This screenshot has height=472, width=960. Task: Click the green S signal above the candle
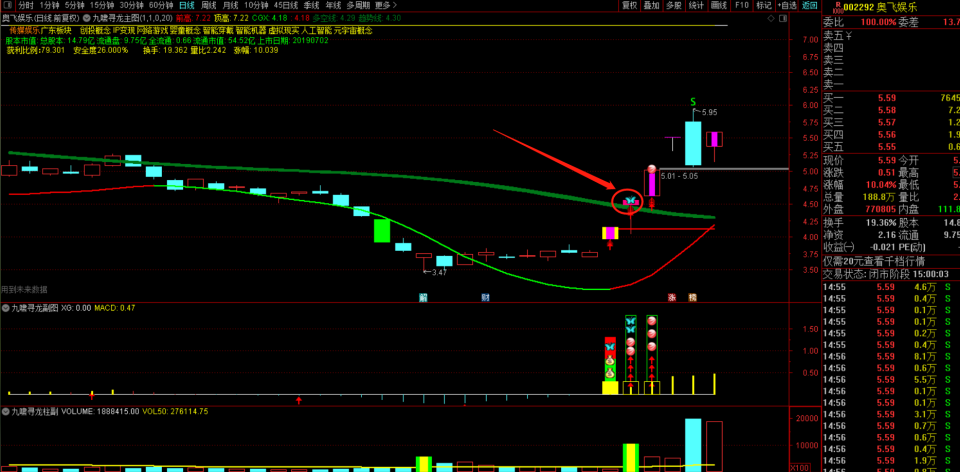[x=693, y=101]
